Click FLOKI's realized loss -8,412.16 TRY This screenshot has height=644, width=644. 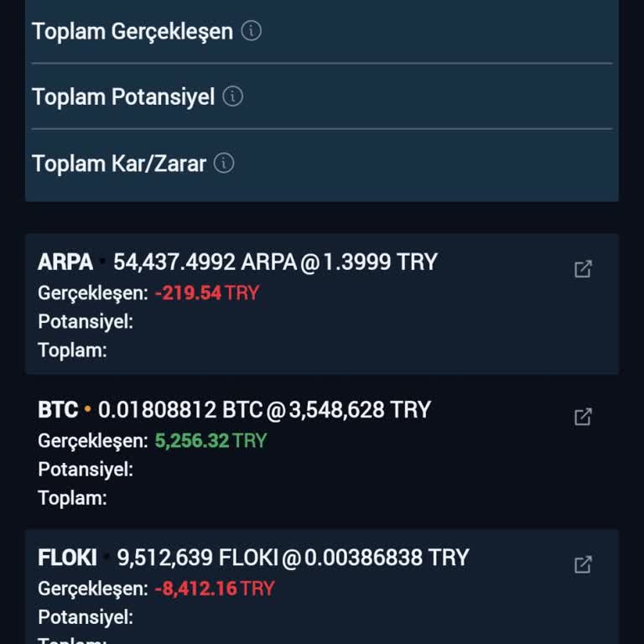coord(215,589)
